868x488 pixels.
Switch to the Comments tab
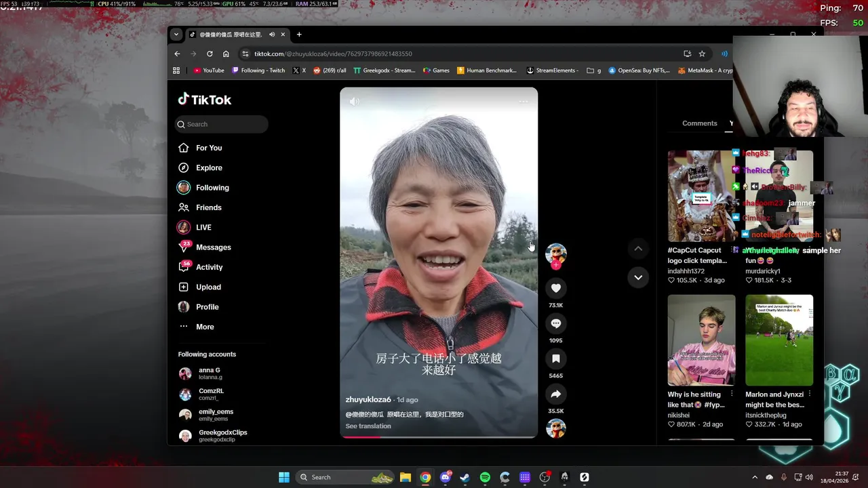(x=699, y=123)
